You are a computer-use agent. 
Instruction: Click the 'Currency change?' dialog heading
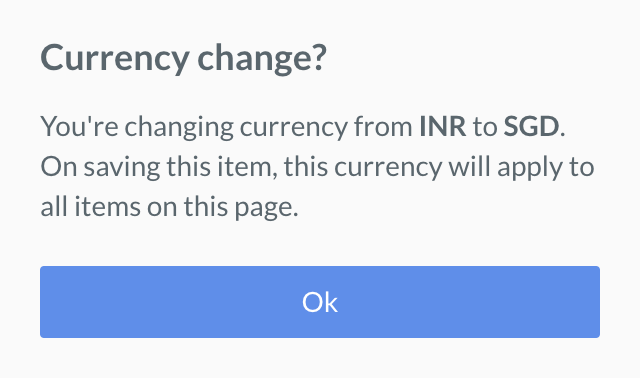pos(184,58)
